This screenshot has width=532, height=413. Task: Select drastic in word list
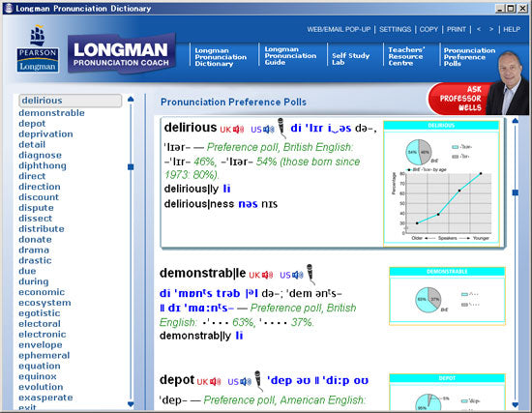click(x=35, y=260)
